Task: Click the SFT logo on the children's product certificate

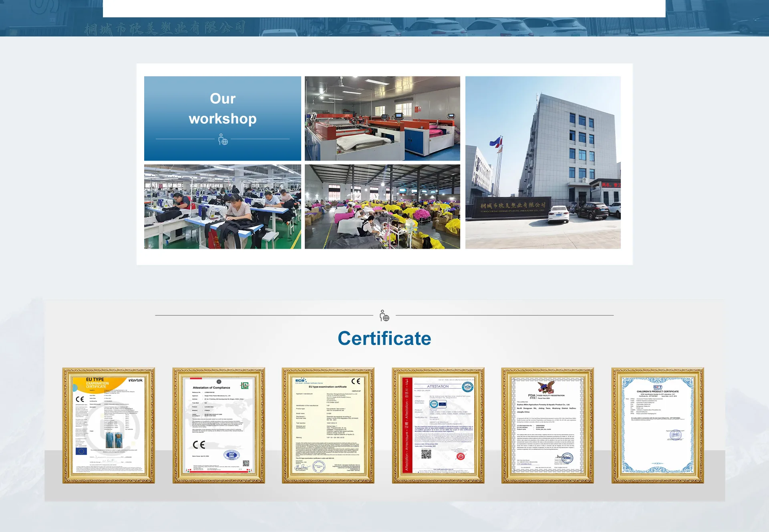Action: (658, 387)
